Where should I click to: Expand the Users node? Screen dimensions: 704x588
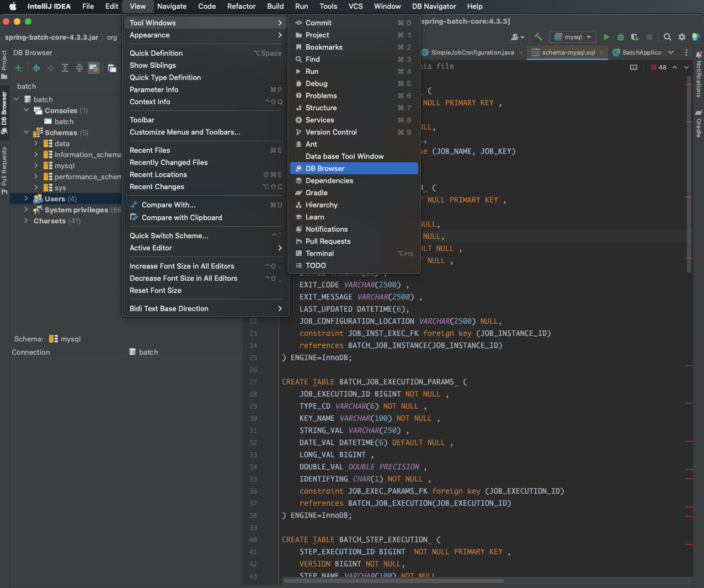pyautogui.click(x=26, y=199)
